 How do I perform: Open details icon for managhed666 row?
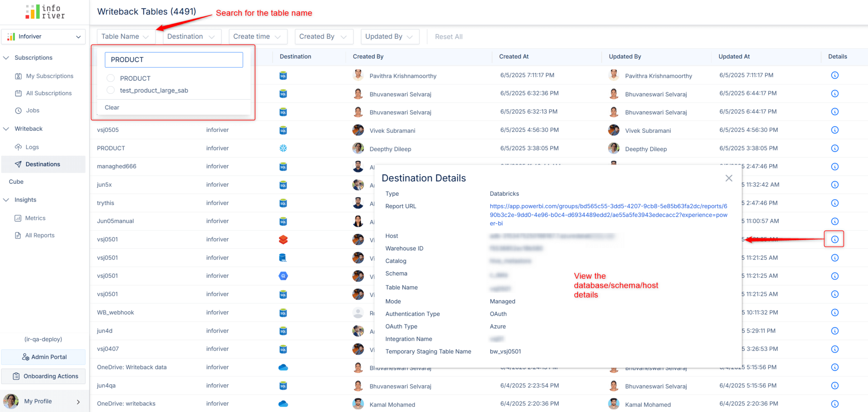click(x=835, y=166)
